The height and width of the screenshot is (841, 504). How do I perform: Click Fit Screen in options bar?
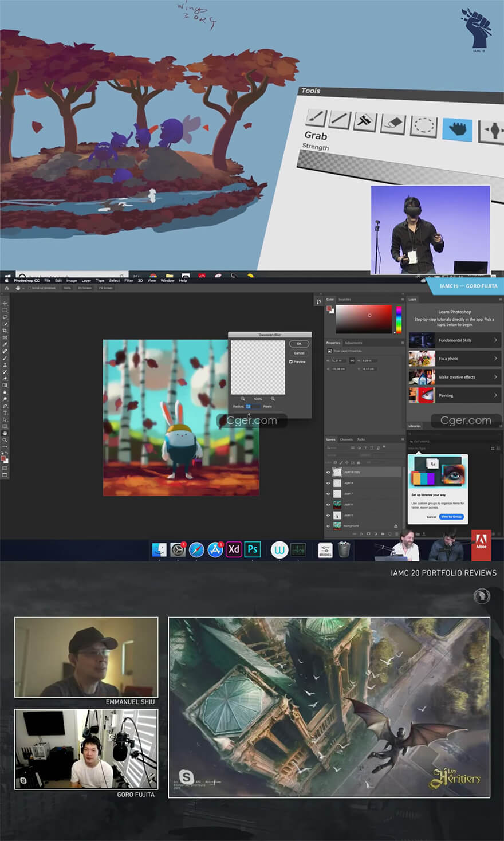click(85, 288)
